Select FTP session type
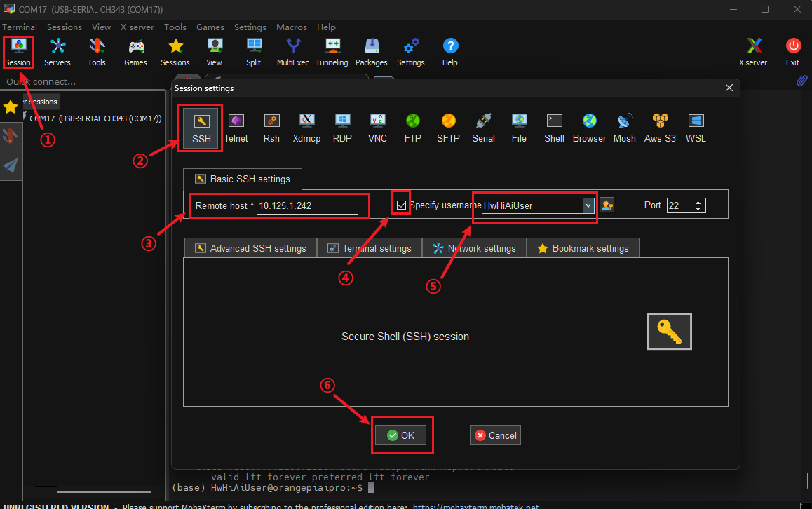The width and height of the screenshot is (812, 509). pyautogui.click(x=413, y=128)
